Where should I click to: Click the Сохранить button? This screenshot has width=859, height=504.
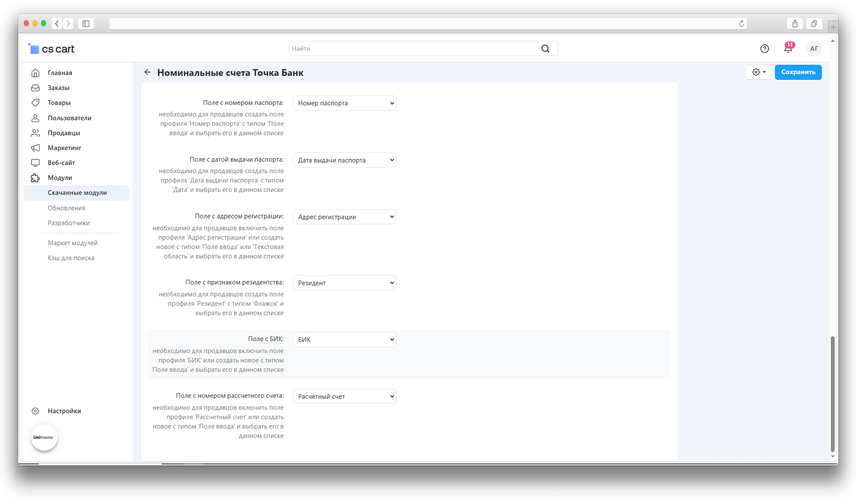pyautogui.click(x=798, y=72)
